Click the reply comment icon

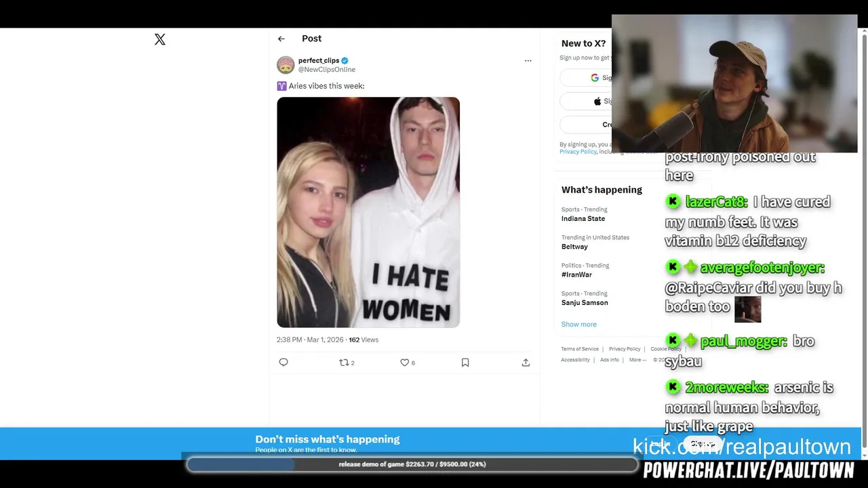click(x=283, y=363)
